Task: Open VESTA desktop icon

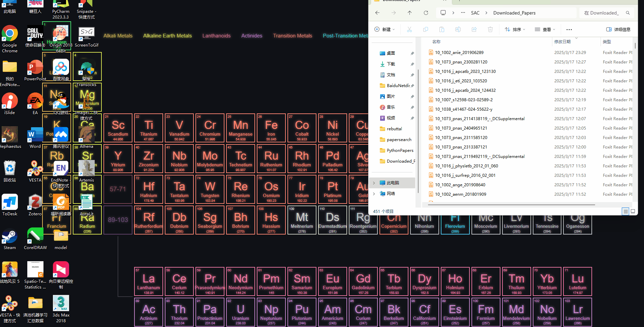Action: point(35,171)
